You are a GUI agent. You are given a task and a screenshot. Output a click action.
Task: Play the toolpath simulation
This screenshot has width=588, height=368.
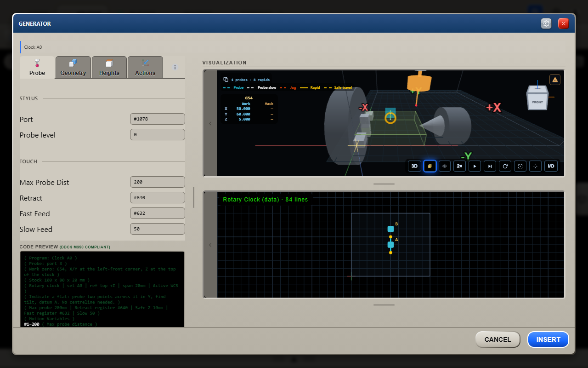coord(475,166)
